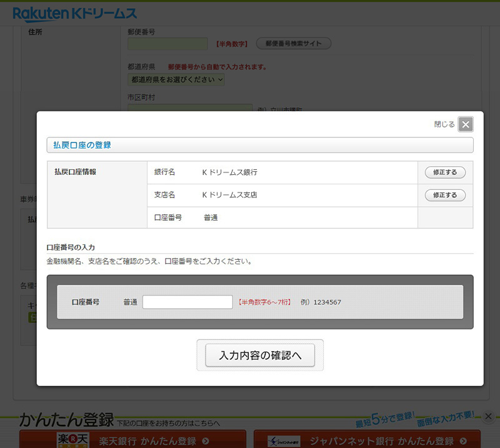This screenshot has width=500, height=448.
Task: Click the 【半角数字6～7桁】 hint text
Action: tap(264, 302)
